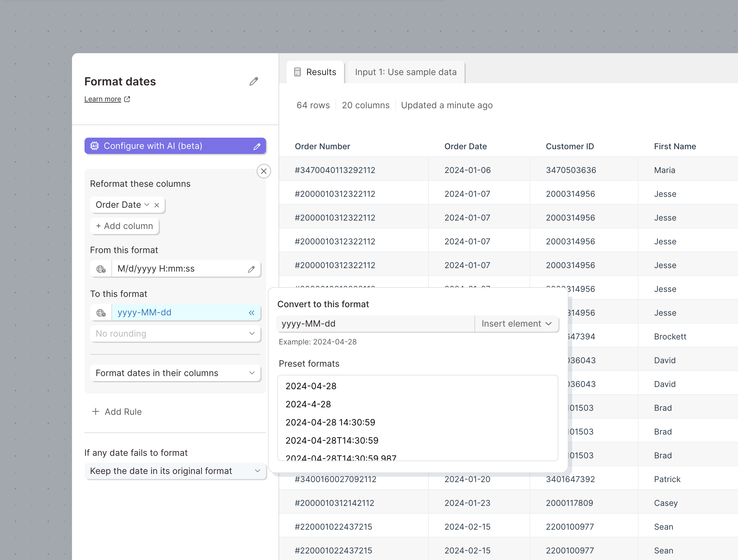Expand Keep the date in its original format dropdown
738x560 pixels.
click(x=175, y=471)
